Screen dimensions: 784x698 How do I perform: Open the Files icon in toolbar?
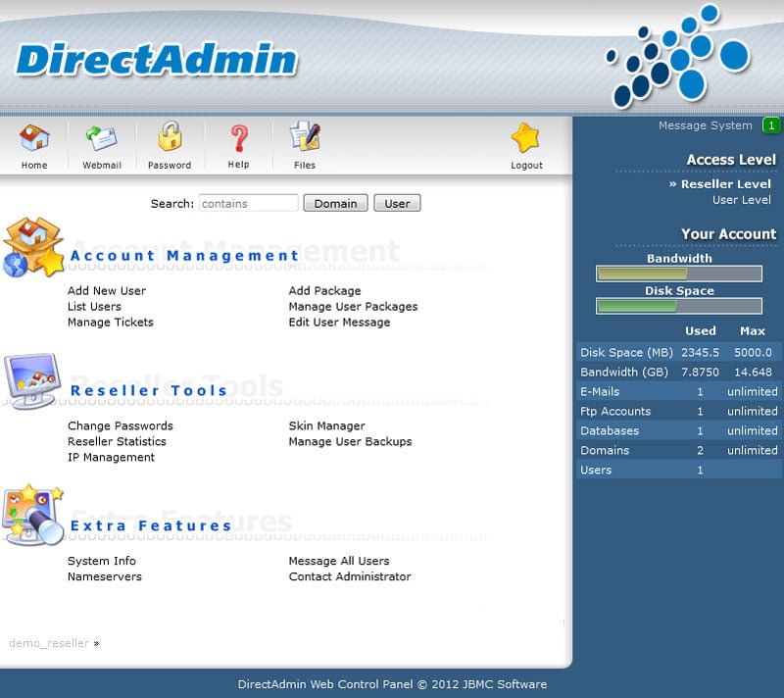click(305, 138)
